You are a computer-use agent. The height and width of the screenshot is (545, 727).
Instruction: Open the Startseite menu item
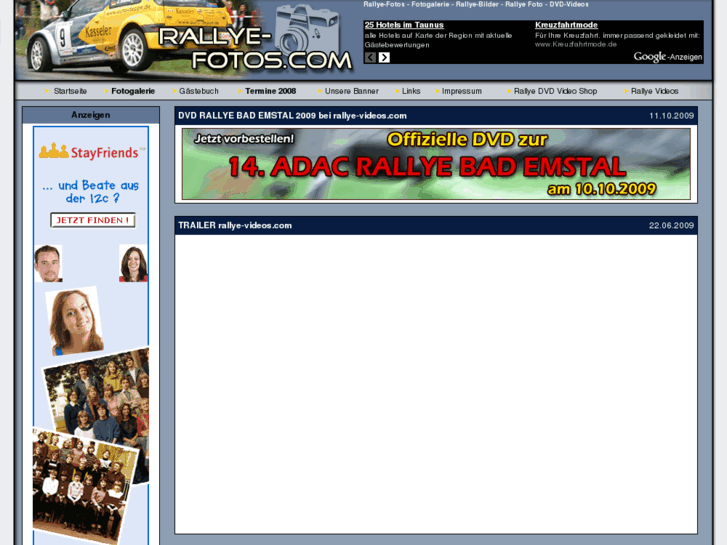point(70,91)
